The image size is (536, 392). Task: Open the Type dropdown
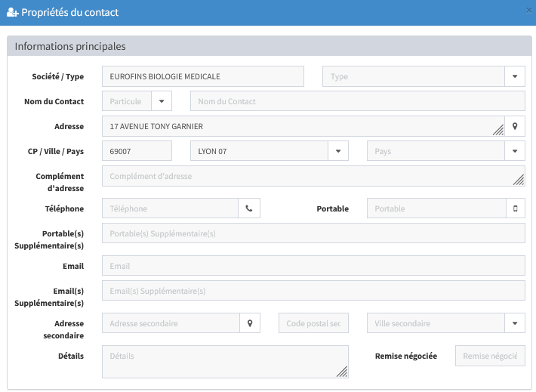pos(515,76)
